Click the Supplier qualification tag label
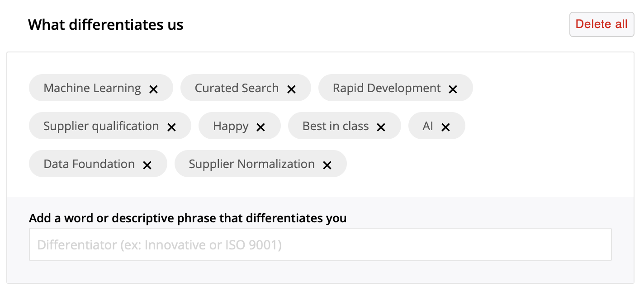Screen dimensions: 644x291 click(101, 126)
